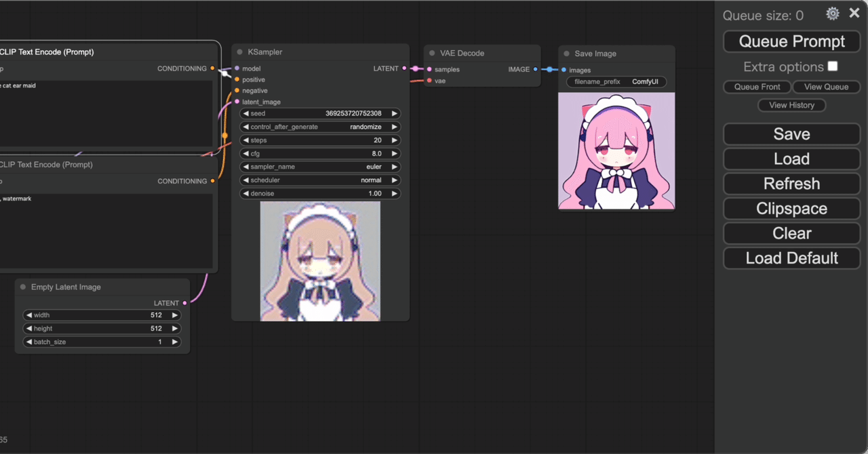Open the ComfyUI settings gear icon
This screenshot has height=454, width=868.
click(832, 12)
